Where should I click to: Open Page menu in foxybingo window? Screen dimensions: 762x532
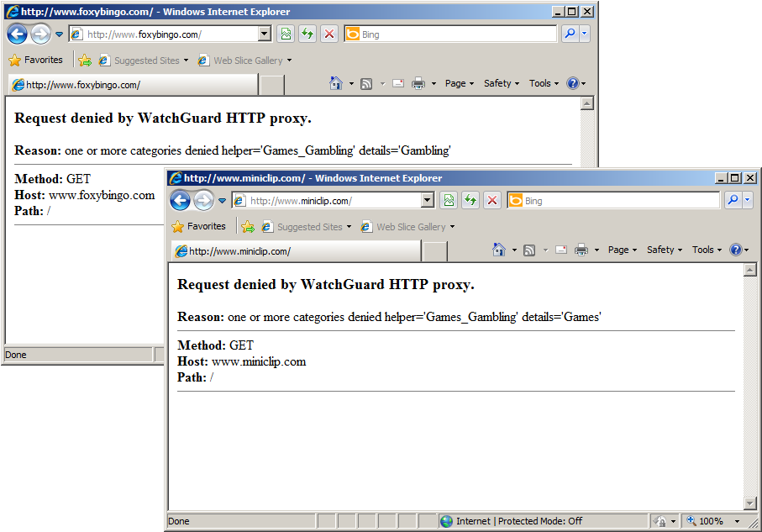pyautogui.click(x=460, y=83)
